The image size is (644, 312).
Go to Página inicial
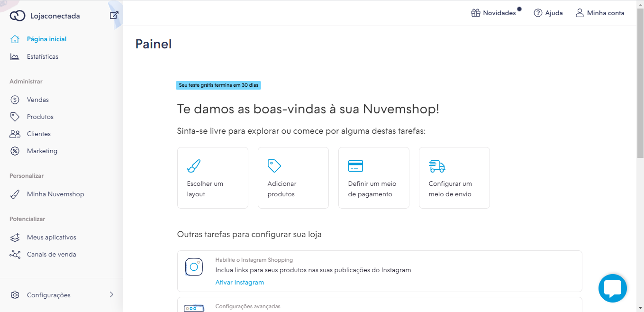pyautogui.click(x=47, y=39)
